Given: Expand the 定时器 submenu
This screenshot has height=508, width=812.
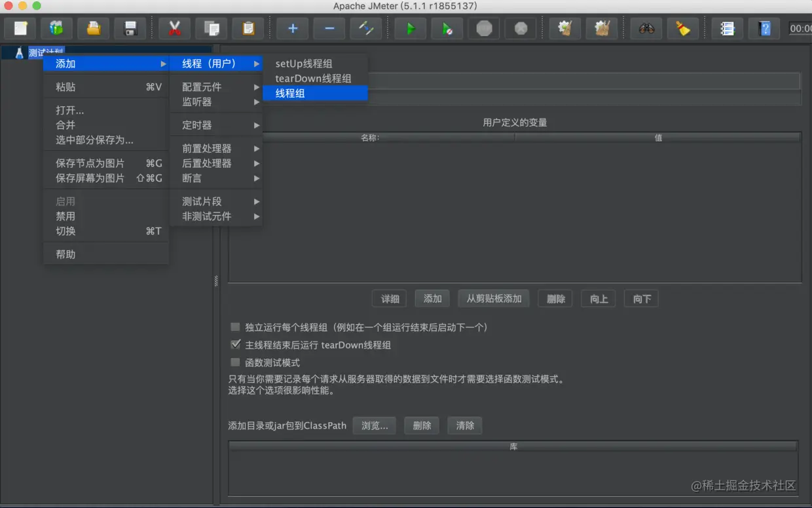Looking at the screenshot, I should (x=216, y=125).
